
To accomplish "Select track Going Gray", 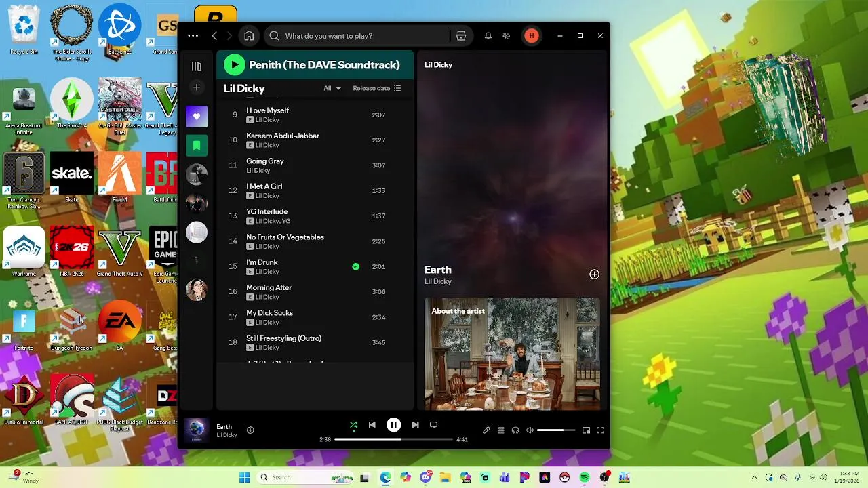I will 315,165.
